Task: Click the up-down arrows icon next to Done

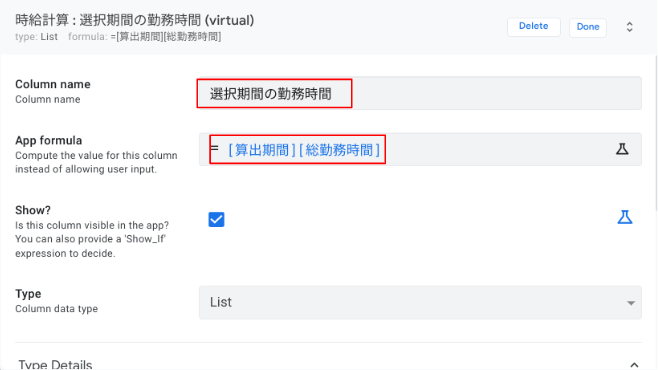Action: [629, 27]
